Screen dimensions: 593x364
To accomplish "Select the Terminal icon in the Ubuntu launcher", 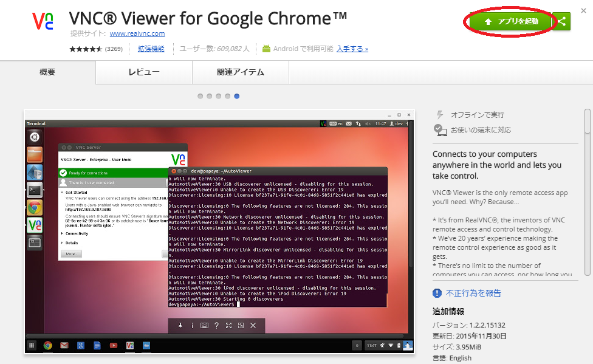I will (x=35, y=189).
